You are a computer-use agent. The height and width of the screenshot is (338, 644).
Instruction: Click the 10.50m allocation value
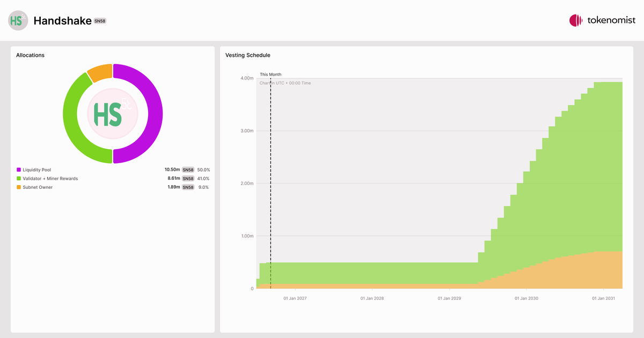point(172,170)
